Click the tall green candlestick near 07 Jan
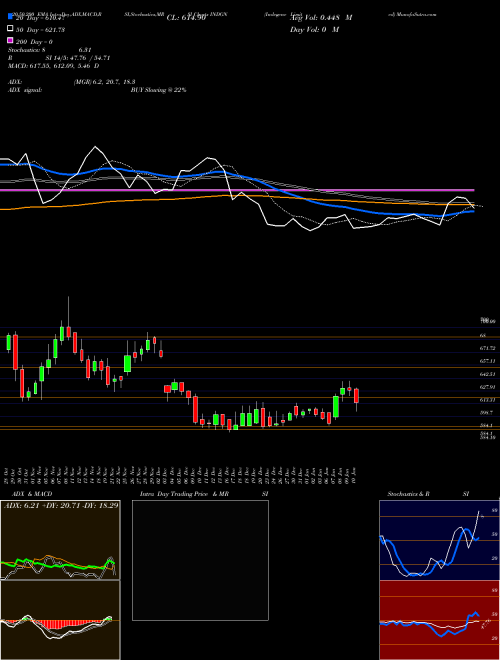This screenshot has width=500, height=660. pyautogui.click(x=336, y=407)
